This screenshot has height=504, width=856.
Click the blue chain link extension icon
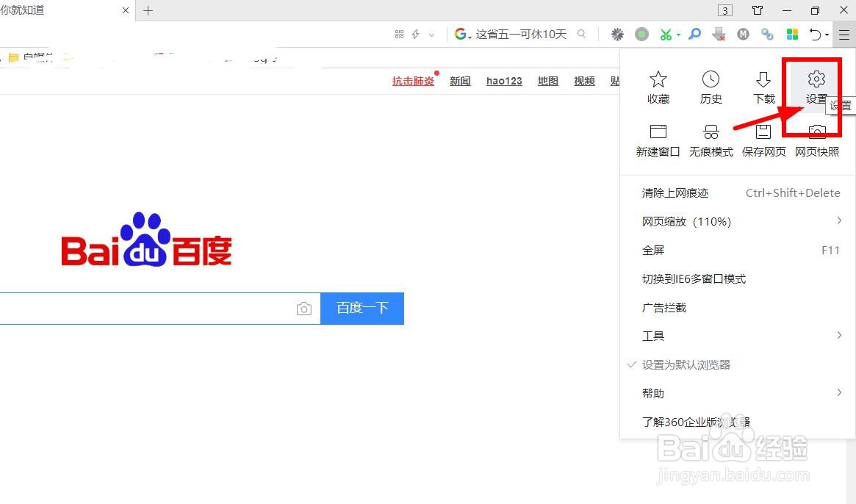tap(768, 35)
